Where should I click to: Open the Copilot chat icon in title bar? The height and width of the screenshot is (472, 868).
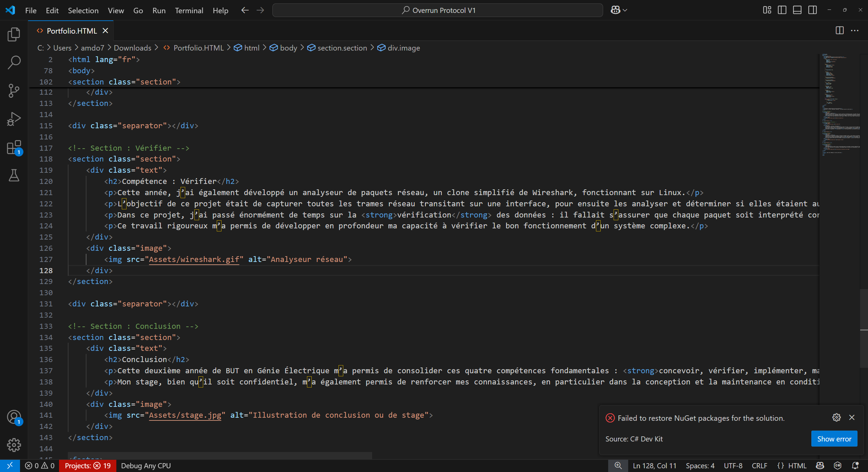click(x=615, y=10)
